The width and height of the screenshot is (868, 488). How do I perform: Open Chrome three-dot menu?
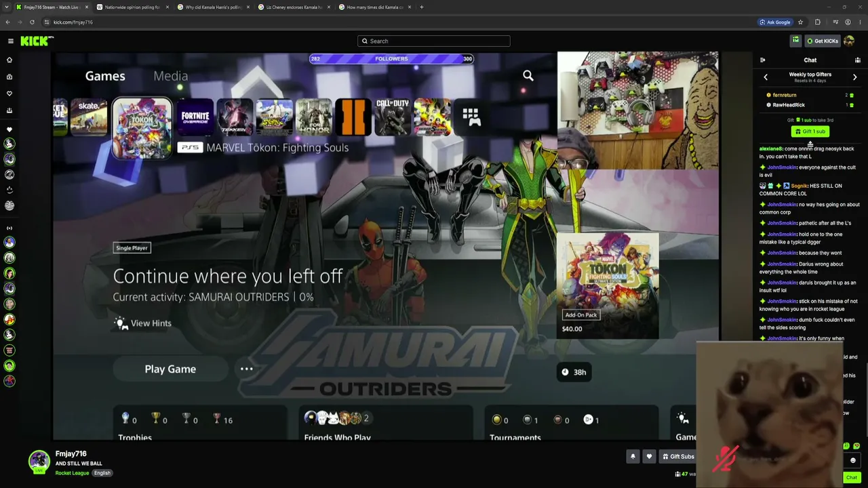pyautogui.click(x=859, y=22)
